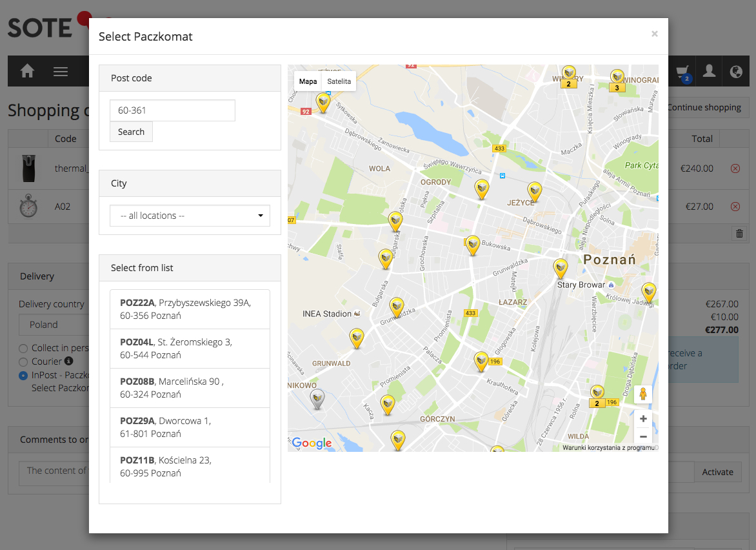Select the Paczkomat marker above Stary Browar
This screenshot has width=756, height=550.
tap(561, 269)
